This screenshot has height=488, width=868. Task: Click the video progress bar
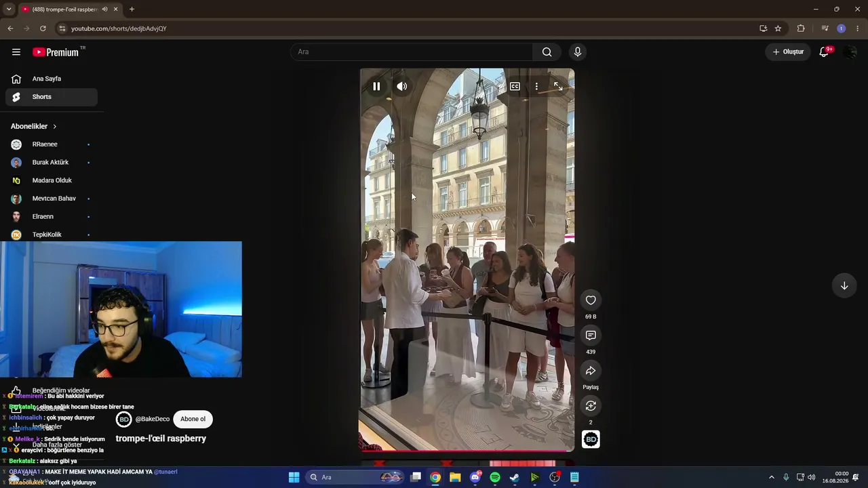467,450
